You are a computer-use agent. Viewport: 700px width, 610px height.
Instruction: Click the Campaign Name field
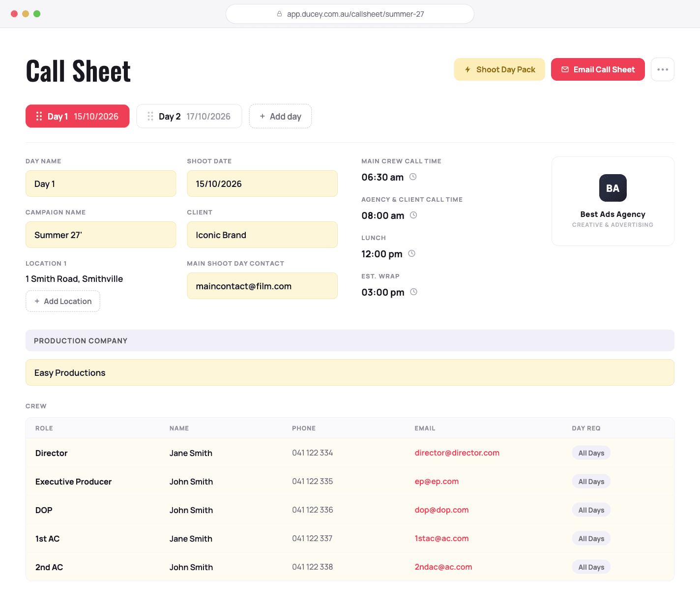click(101, 235)
